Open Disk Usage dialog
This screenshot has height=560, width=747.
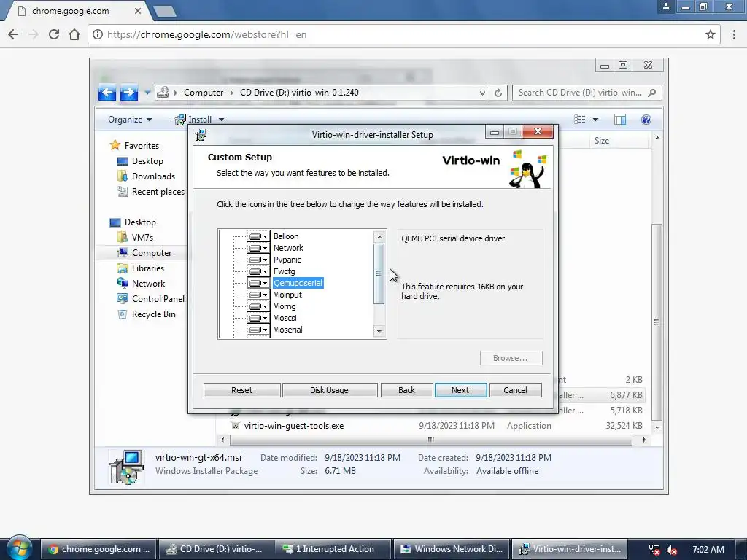[x=329, y=390]
